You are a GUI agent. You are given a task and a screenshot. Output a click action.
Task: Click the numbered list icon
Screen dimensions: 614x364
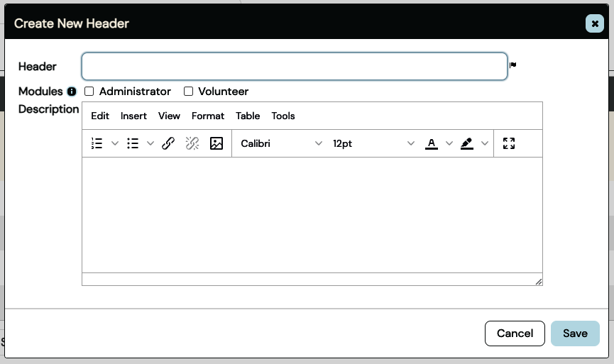click(x=97, y=143)
